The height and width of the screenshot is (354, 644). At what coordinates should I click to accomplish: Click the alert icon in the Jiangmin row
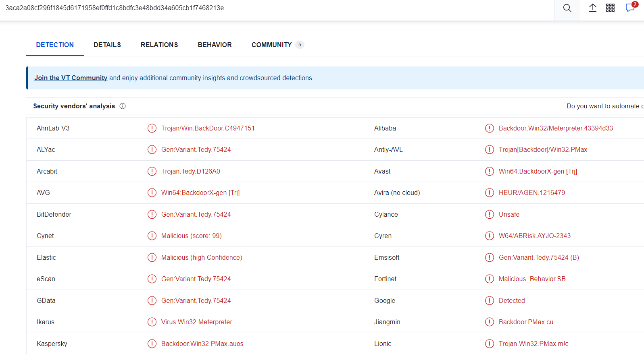click(490, 322)
